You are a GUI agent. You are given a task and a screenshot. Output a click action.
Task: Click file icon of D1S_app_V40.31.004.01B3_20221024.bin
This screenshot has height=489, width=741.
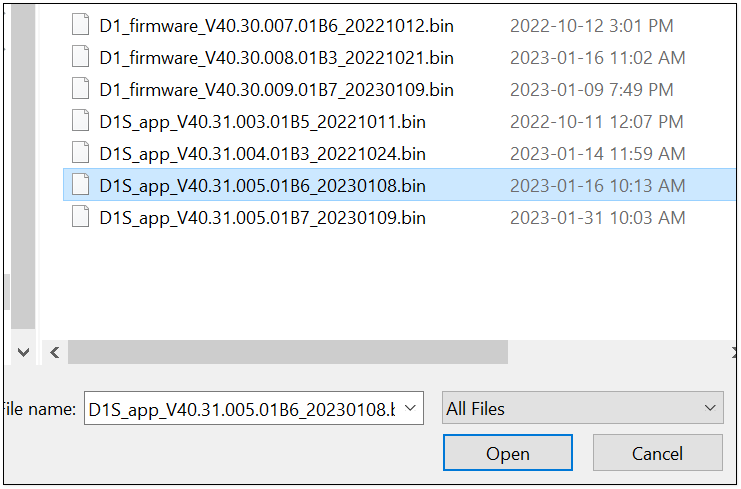(x=80, y=153)
